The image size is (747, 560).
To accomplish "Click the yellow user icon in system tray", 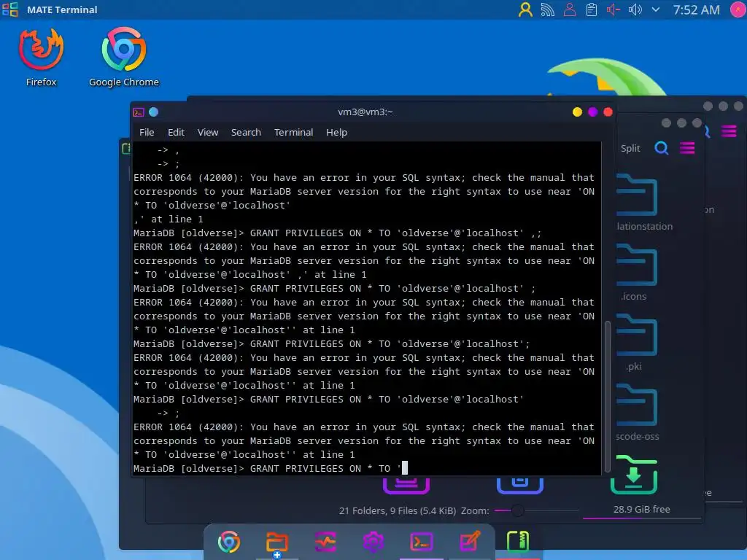I will (x=525, y=9).
